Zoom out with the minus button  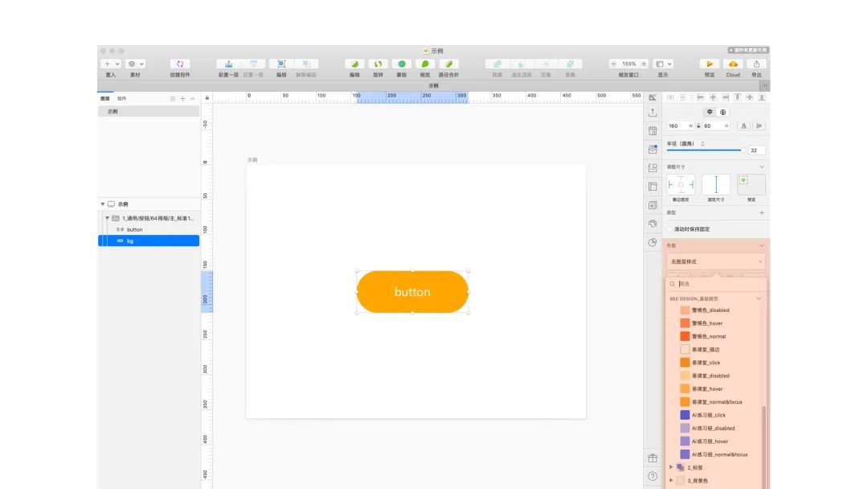coord(613,64)
